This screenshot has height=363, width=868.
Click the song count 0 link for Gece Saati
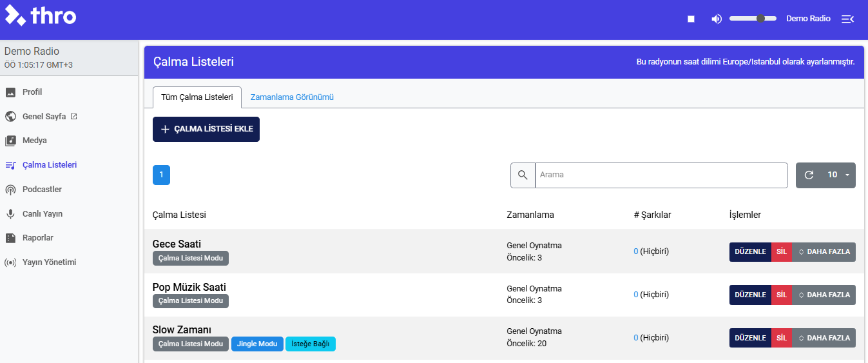coord(636,251)
